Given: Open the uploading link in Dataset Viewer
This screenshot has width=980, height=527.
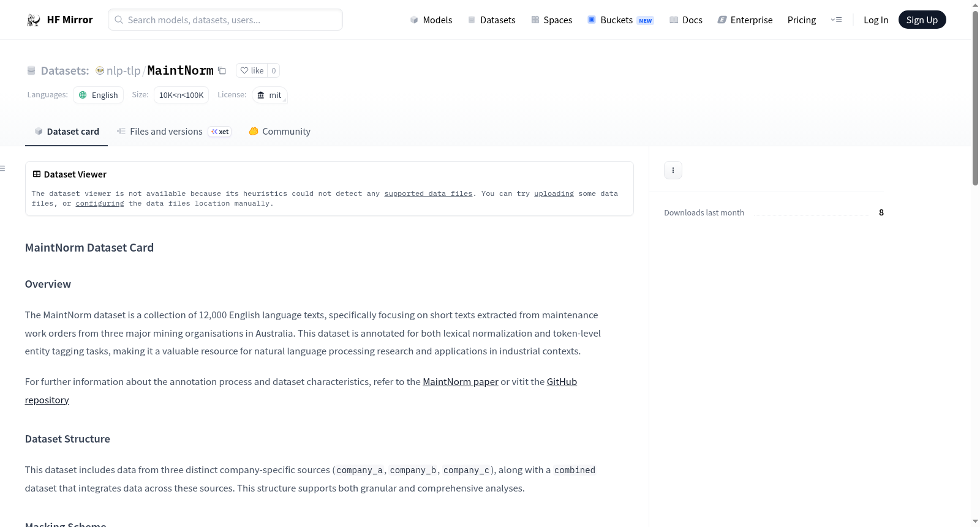Looking at the screenshot, I should click(554, 193).
